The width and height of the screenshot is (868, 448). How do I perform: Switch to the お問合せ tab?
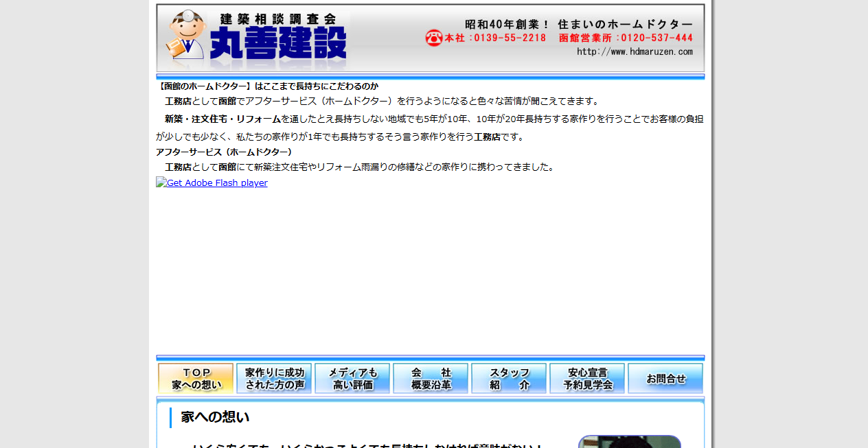[x=665, y=378]
